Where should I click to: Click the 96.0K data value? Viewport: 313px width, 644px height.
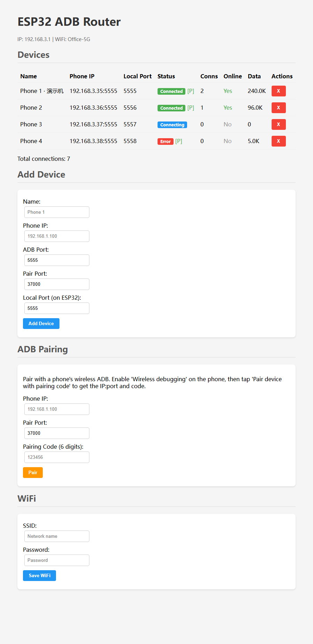point(255,108)
